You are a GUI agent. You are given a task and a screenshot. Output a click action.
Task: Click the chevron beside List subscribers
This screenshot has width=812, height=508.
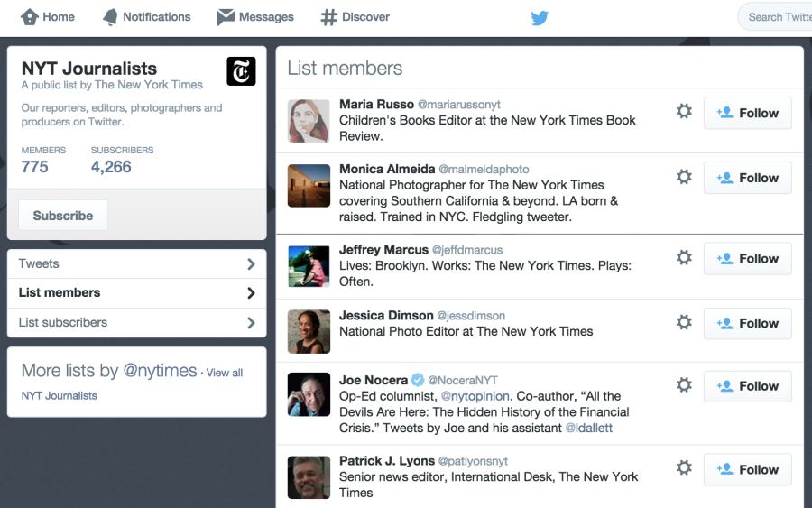(251, 323)
